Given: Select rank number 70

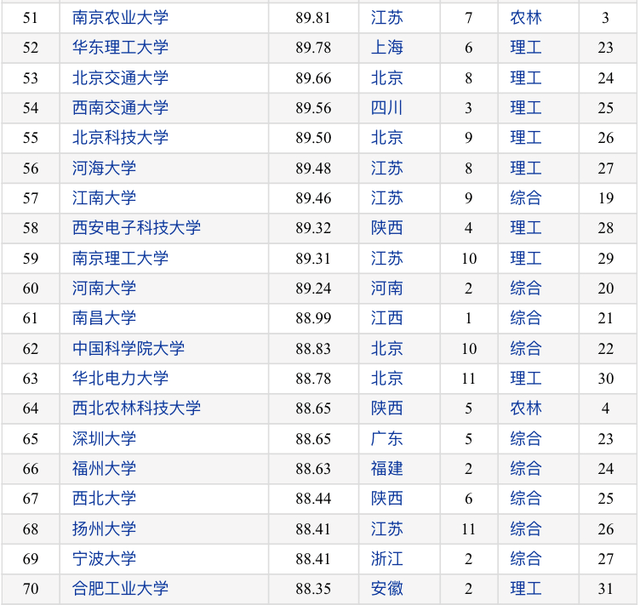Looking at the screenshot, I should click(x=31, y=589).
